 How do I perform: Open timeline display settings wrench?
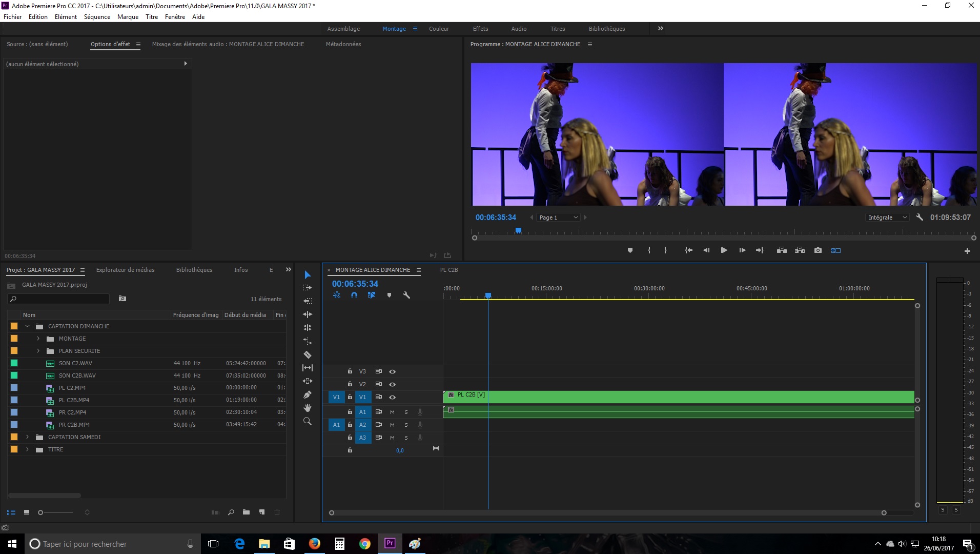(x=406, y=295)
